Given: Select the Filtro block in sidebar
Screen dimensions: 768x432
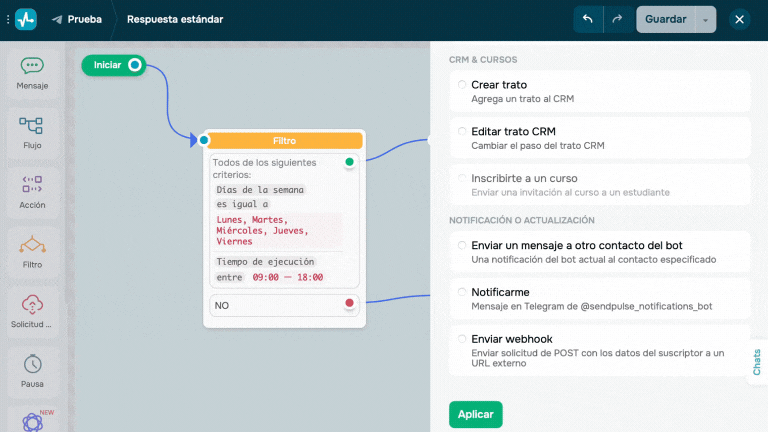Looking at the screenshot, I should coord(32,250).
